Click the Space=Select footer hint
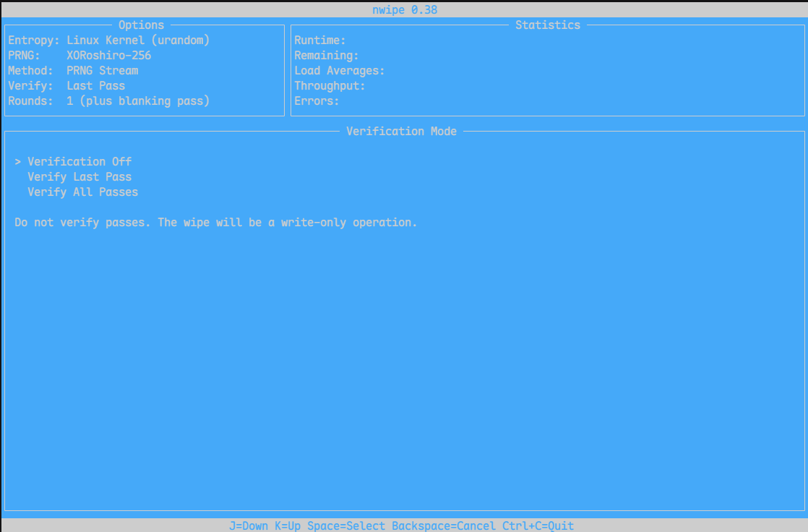This screenshot has width=808, height=532. (x=346, y=525)
